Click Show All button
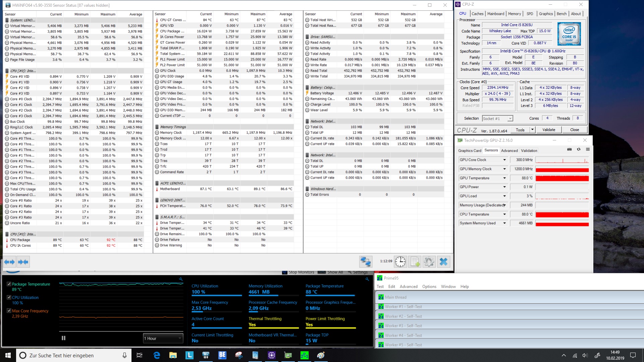Viewport: 644px width, 362px height. point(330,272)
